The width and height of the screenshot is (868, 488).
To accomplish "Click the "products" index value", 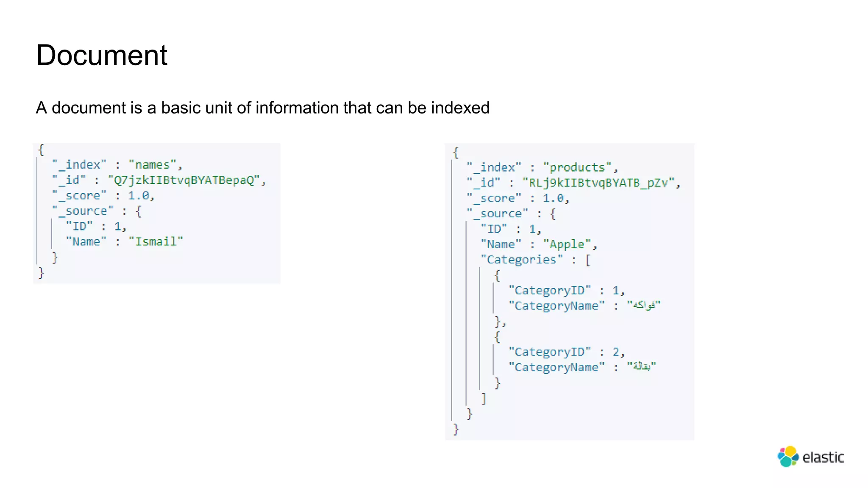I will tap(577, 167).
